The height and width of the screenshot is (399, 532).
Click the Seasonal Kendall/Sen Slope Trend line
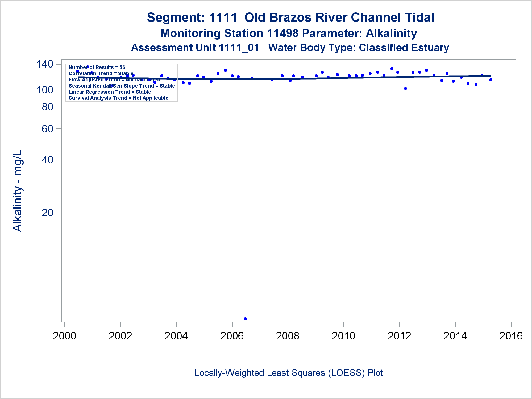pyautogui.click(x=122, y=86)
